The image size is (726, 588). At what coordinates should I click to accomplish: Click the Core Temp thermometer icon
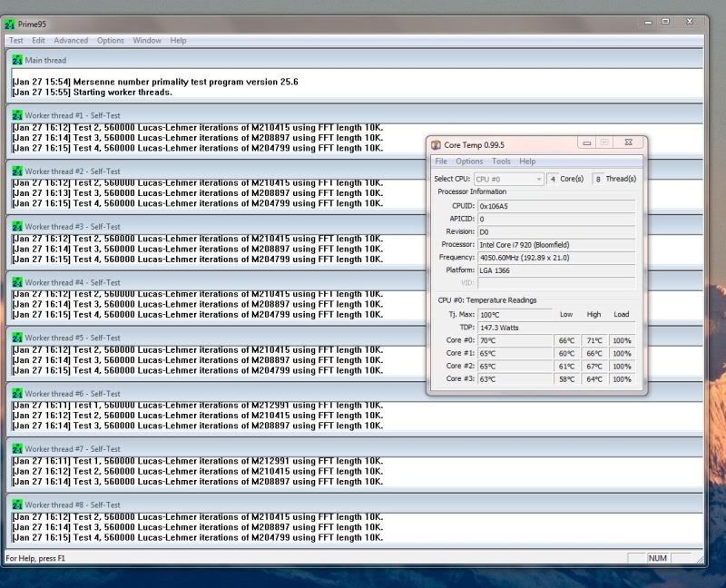click(436, 144)
